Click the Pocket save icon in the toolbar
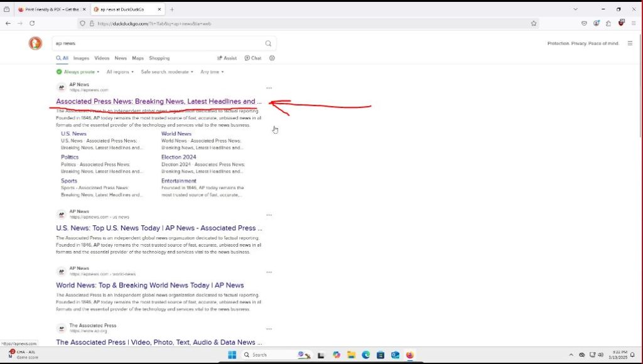Viewport: 643px width, 364px height. 584,23
